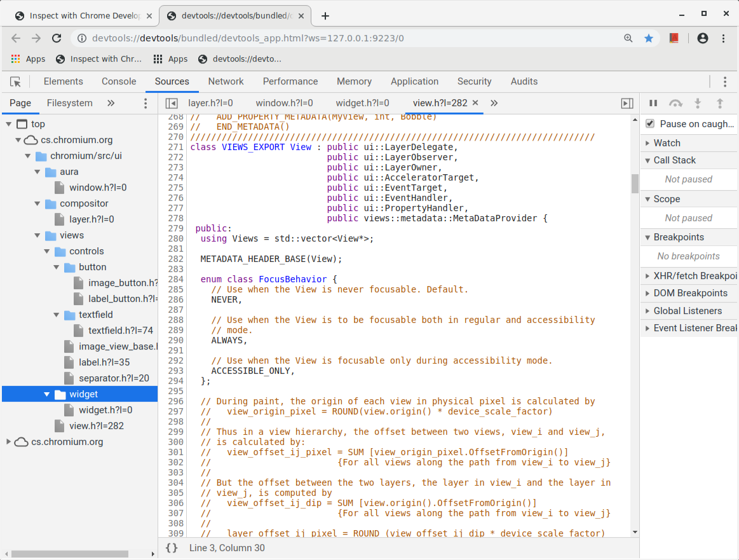Image resolution: width=739 pixels, height=560 pixels.
Task: Bookmark page with star icon
Action: pos(648,38)
